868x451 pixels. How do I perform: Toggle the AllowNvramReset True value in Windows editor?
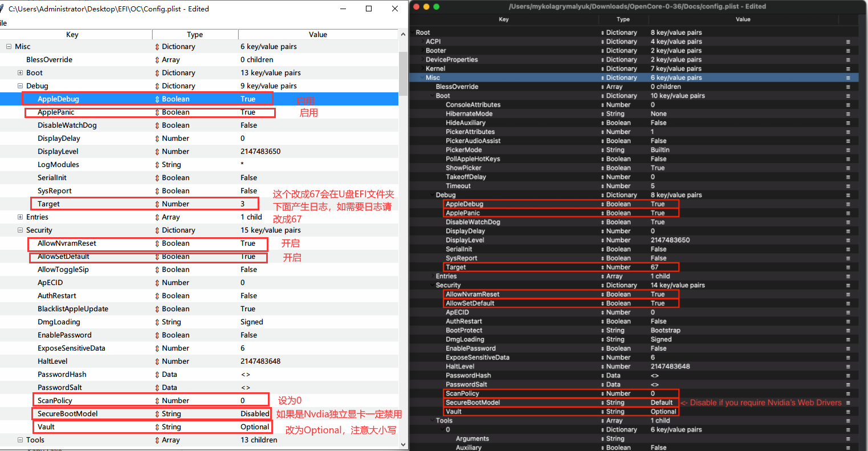pos(248,243)
